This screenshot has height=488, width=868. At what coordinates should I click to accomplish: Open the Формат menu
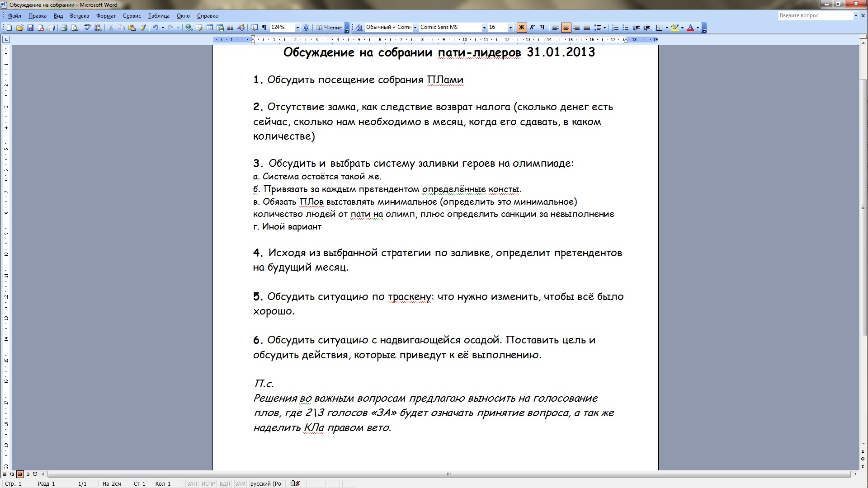(106, 16)
